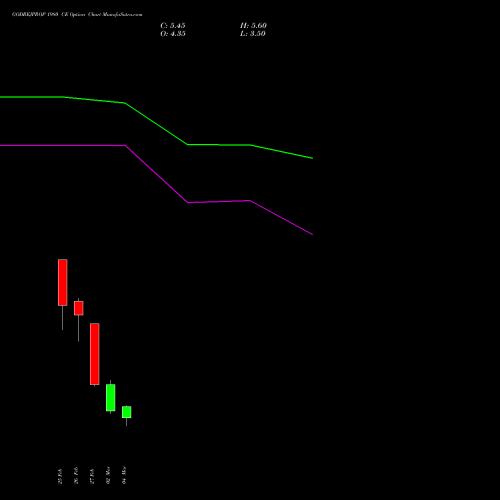500x500 pixels.
Task: Select the 25 Feb red candlestick
Action: [63, 282]
